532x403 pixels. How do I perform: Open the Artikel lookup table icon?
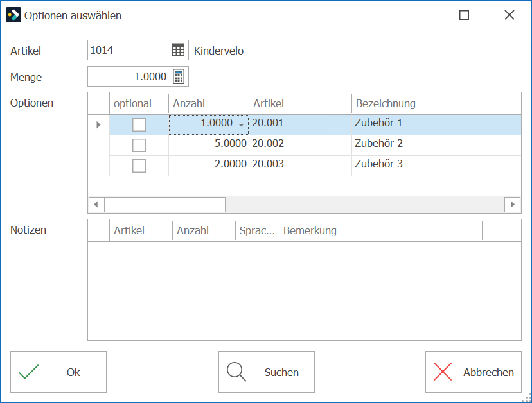point(178,50)
